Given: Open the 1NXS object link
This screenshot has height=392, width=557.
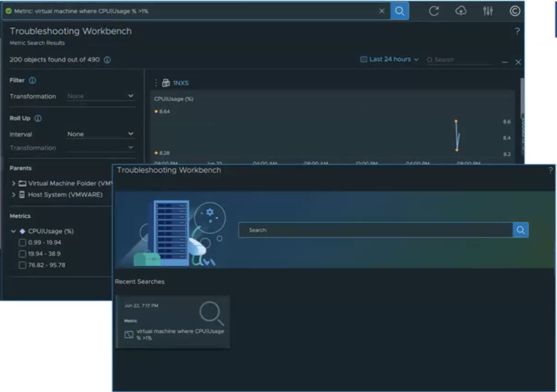Looking at the screenshot, I should (x=181, y=83).
